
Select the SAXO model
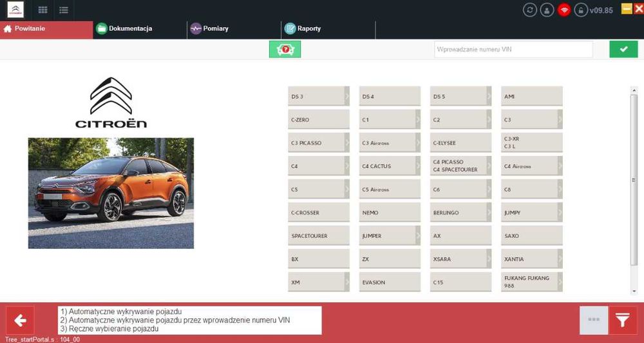pyautogui.click(x=532, y=236)
